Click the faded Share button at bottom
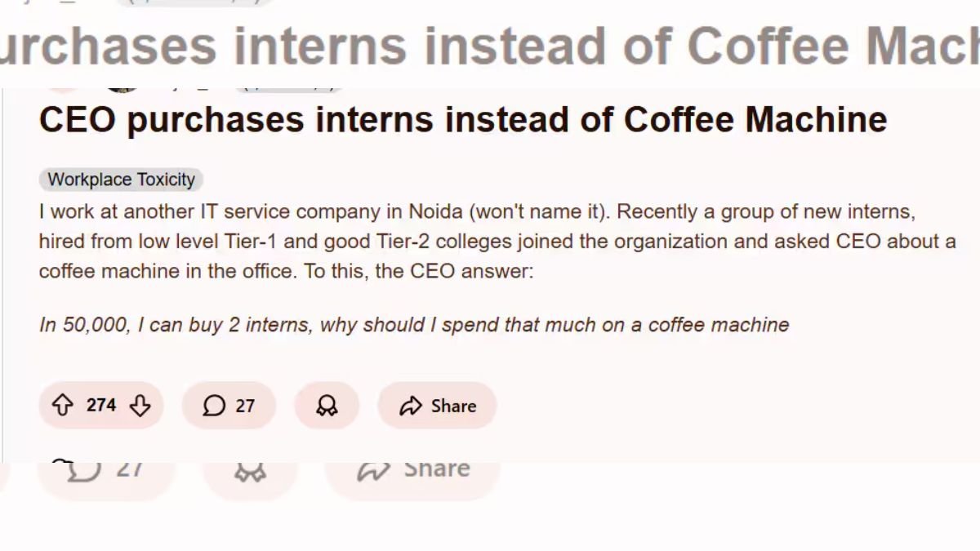Screen dimensions: 980x551 click(436, 469)
